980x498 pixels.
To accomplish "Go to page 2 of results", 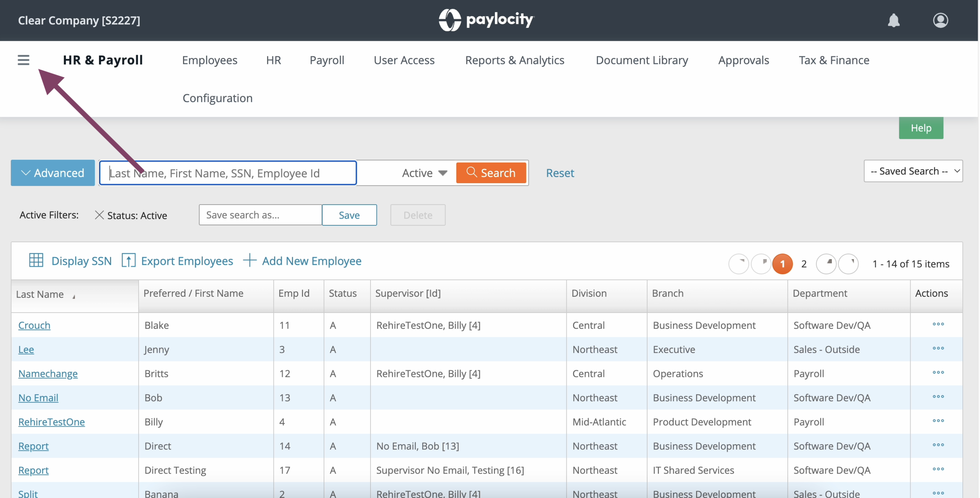I will [x=804, y=264].
